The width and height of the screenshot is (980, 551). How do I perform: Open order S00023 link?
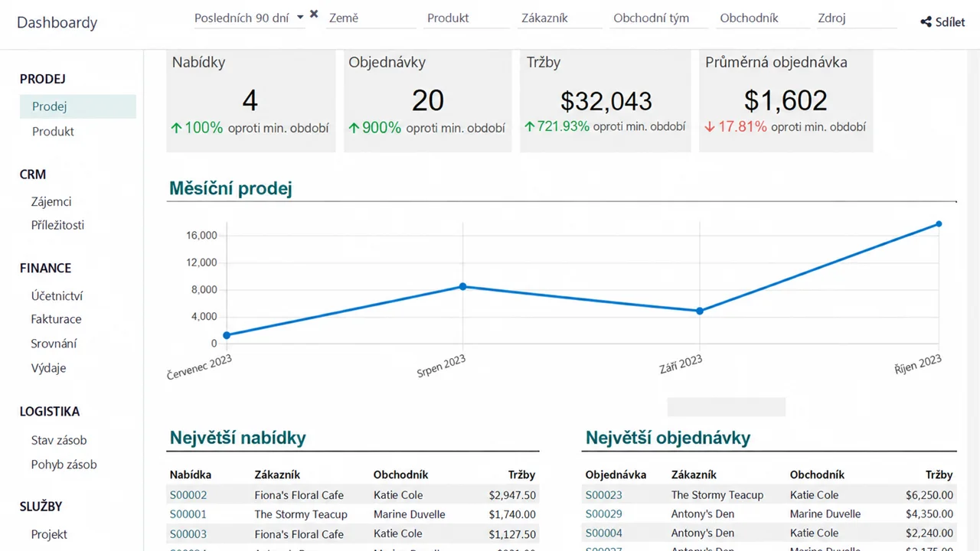[x=604, y=495]
